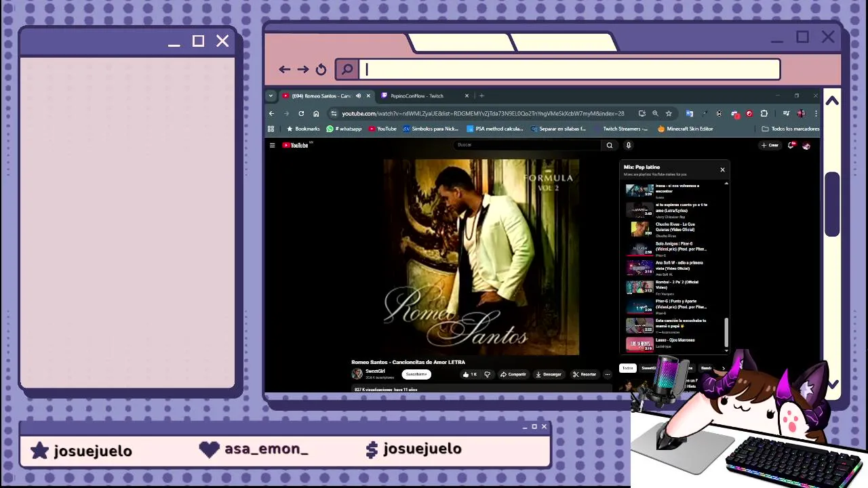Image resolution: width=868 pixels, height=488 pixels.
Task: Open the # whatsapp bookmark
Action: [x=344, y=129]
